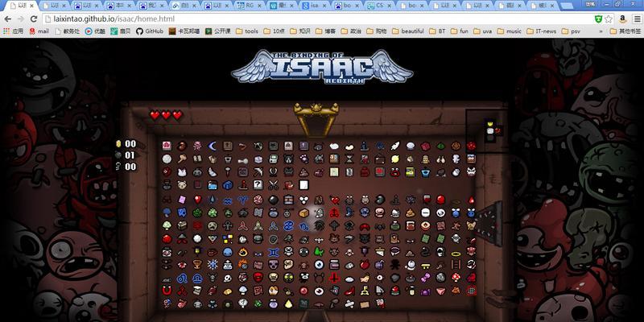The image size is (644, 322).
Task: Select the red inverted cross item
Action: (334, 278)
